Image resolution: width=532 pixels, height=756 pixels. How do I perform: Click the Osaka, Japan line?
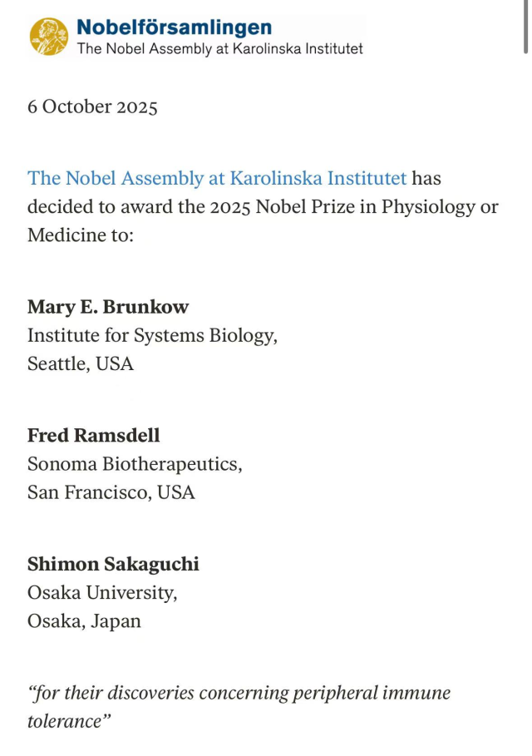(x=84, y=621)
